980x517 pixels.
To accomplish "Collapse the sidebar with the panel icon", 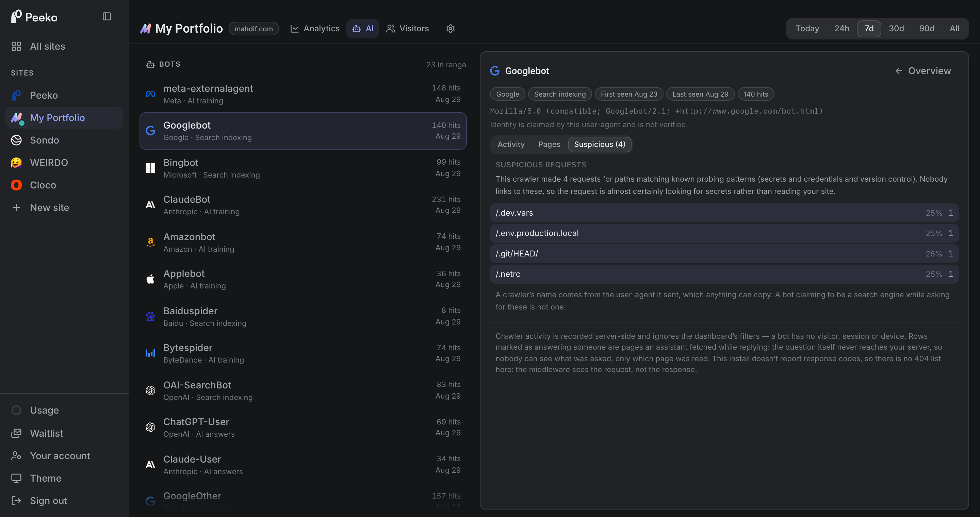I will [107, 16].
